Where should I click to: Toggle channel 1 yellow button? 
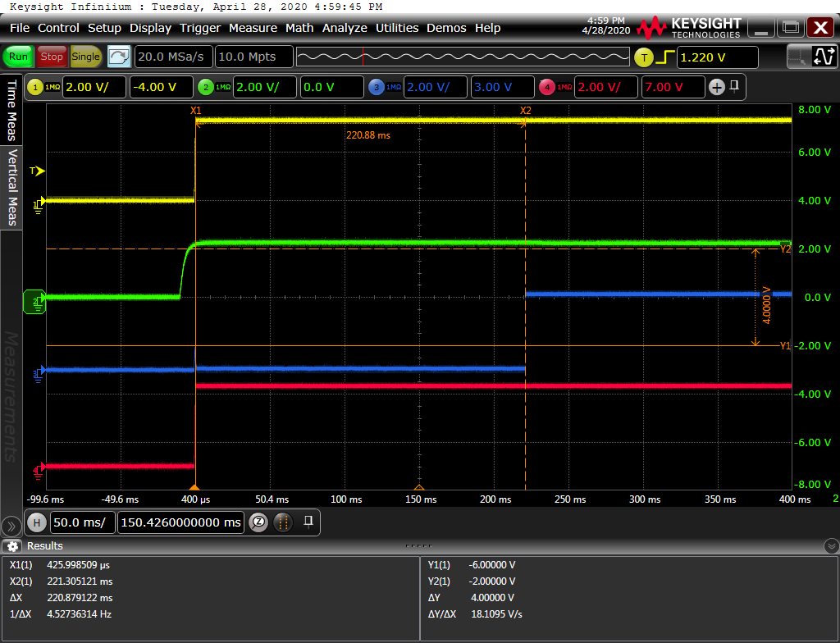click(x=35, y=87)
